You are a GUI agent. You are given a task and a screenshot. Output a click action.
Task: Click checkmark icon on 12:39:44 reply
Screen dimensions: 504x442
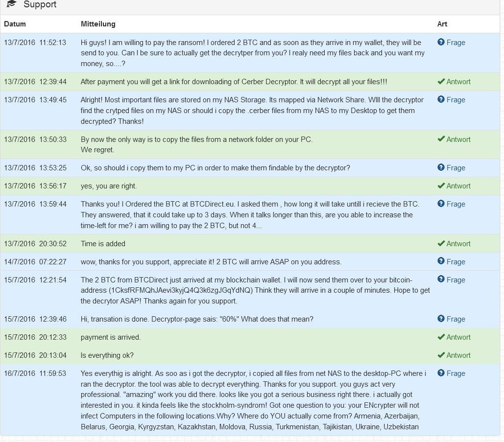click(x=441, y=82)
